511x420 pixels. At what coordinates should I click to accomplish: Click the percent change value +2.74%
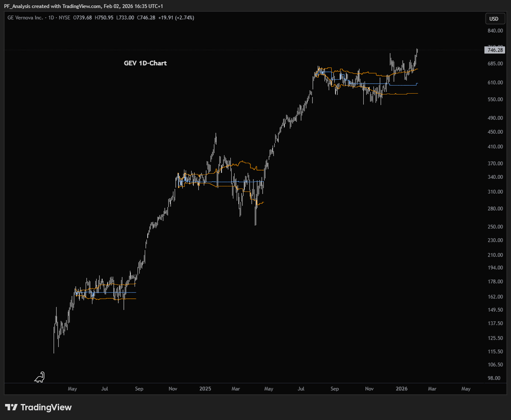pyautogui.click(x=185, y=18)
